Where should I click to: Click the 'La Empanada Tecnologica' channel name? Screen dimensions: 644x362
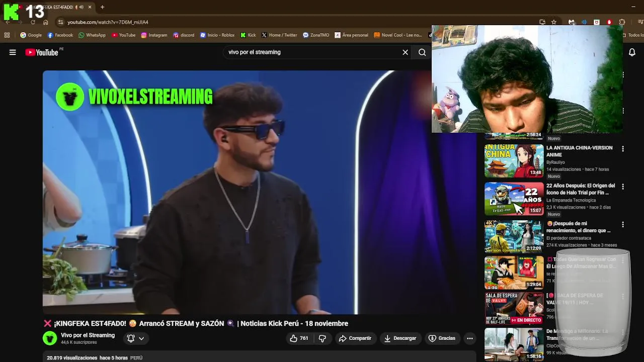click(571, 200)
